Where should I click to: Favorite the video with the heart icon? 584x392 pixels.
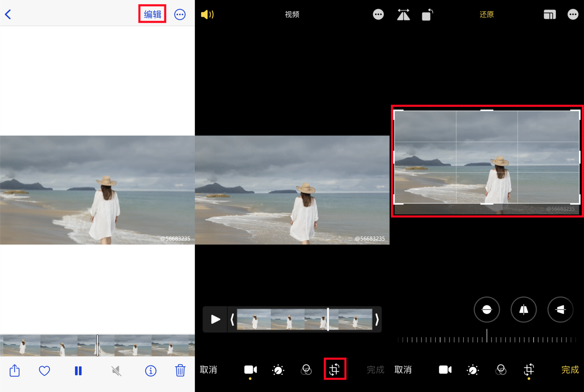44,370
